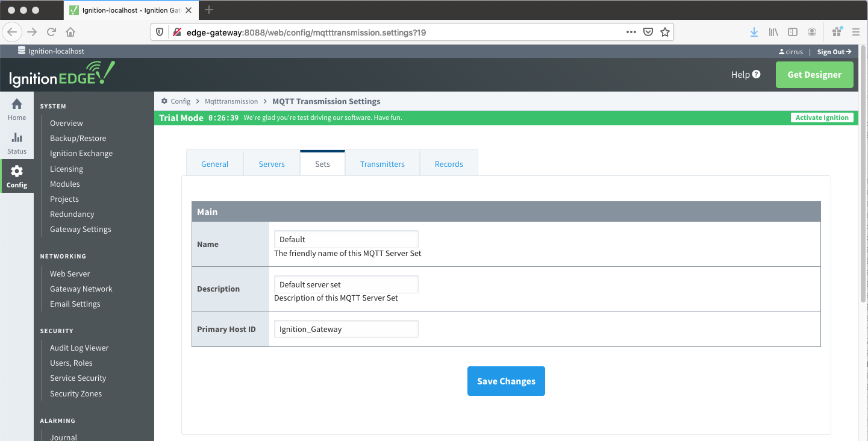868x441 pixels.
Task: Open the downloads arrow icon
Action: click(x=754, y=32)
